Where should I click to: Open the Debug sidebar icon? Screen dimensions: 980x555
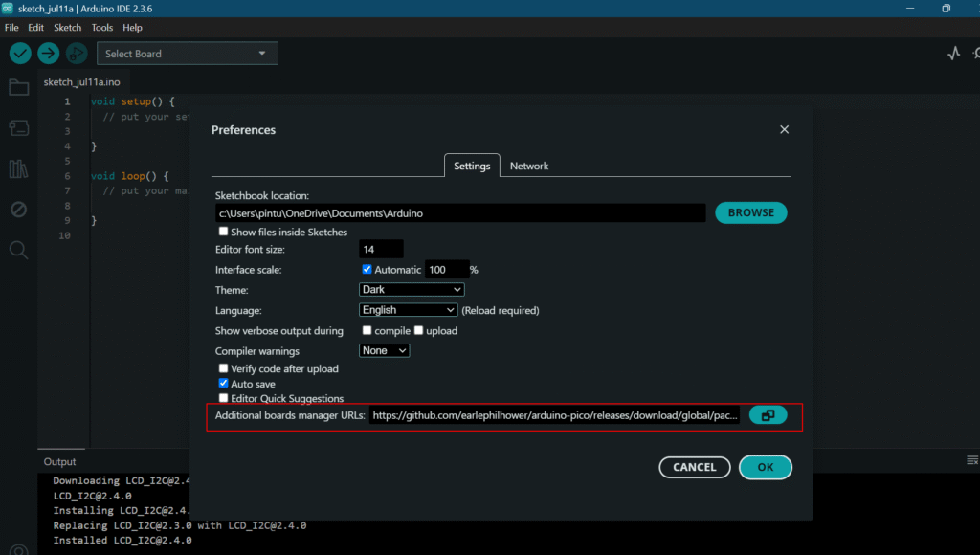click(x=19, y=209)
